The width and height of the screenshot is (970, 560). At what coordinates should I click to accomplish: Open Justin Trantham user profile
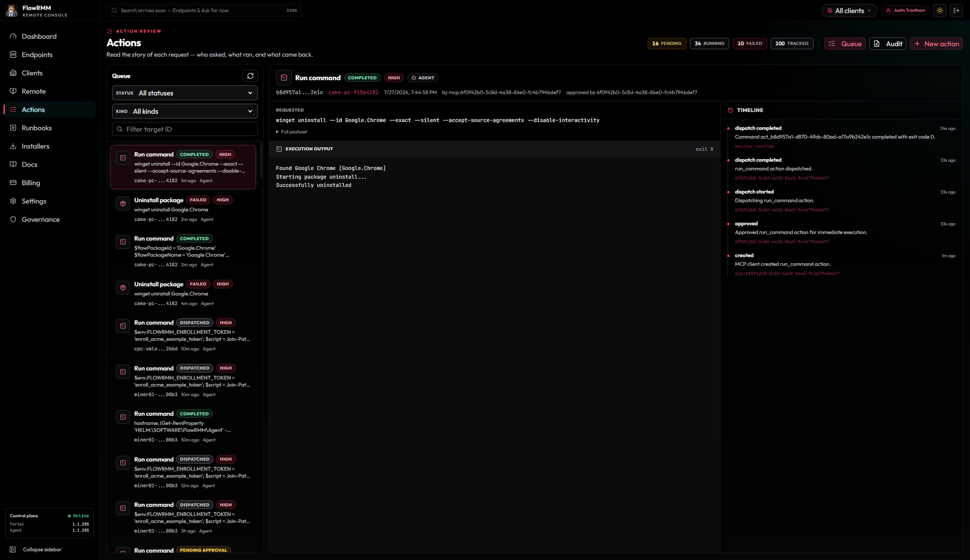point(905,10)
